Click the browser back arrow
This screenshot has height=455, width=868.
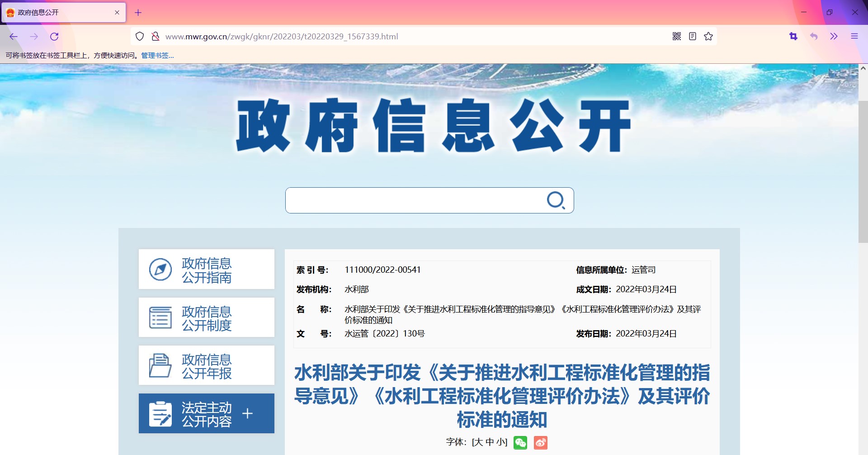[x=14, y=37]
